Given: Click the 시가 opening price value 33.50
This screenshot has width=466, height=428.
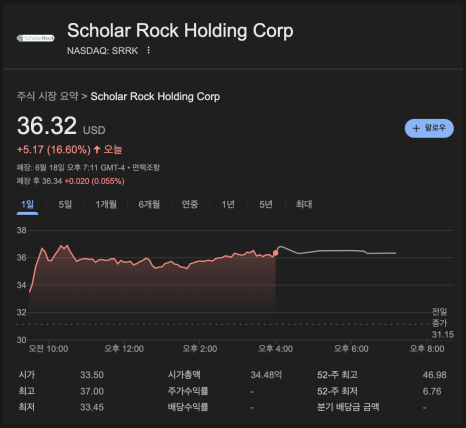Looking at the screenshot, I should (x=92, y=375).
